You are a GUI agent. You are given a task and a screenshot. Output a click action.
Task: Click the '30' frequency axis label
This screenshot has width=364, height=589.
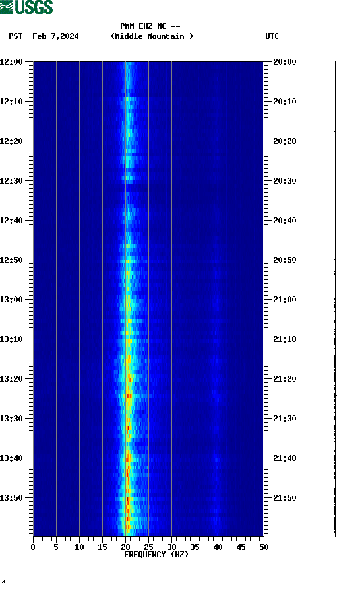click(x=171, y=547)
